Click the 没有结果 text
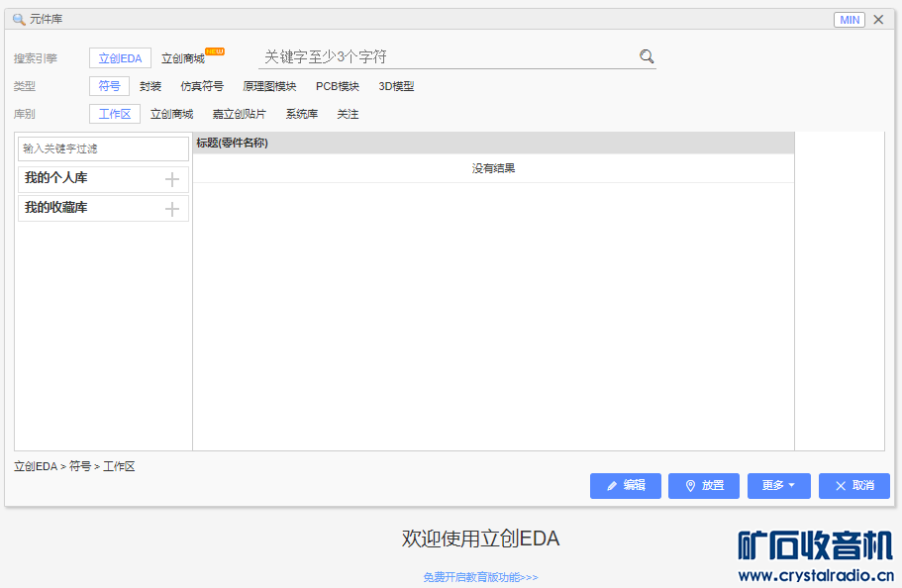This screenshot has height=588, width=902. 493,168
